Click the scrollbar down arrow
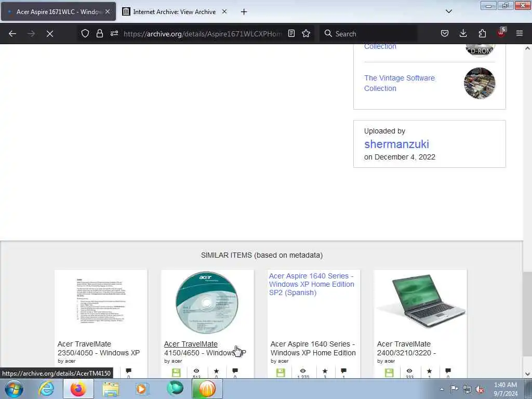This screenshot has height=399, width=532. coord(527,374)
